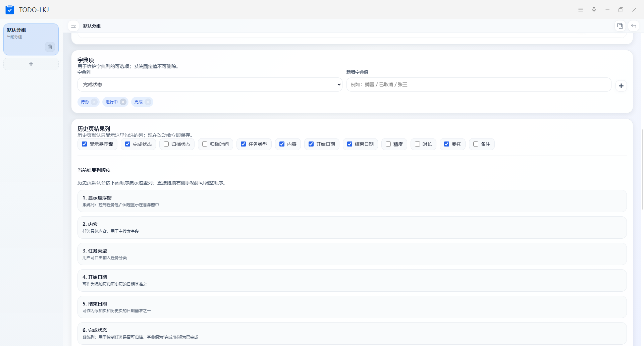
Task: Click the return arrow icon in header
Action: (x=634, y=26)
